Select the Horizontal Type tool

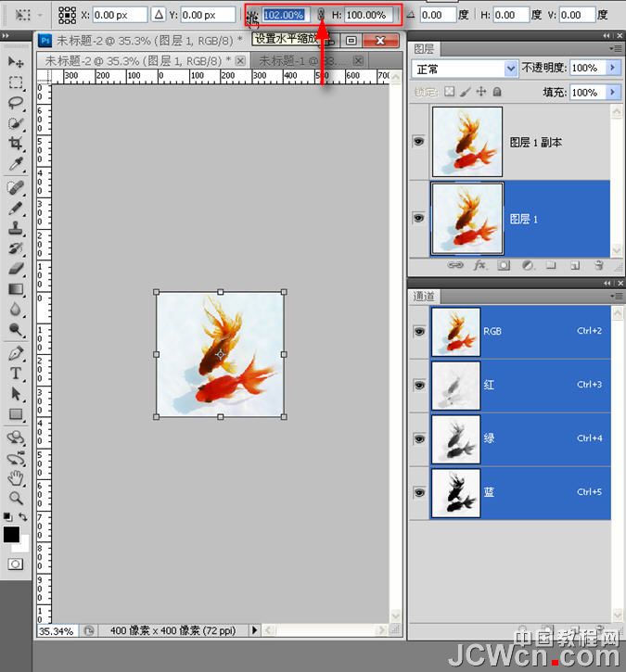point(16,374)
